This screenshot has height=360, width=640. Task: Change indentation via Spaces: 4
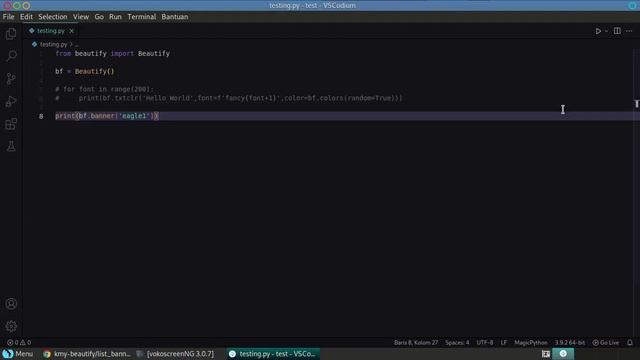[x=457, y=343]
